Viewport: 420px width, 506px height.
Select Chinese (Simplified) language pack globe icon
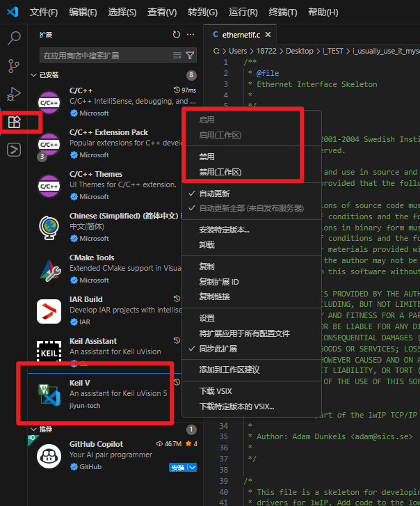49,228
